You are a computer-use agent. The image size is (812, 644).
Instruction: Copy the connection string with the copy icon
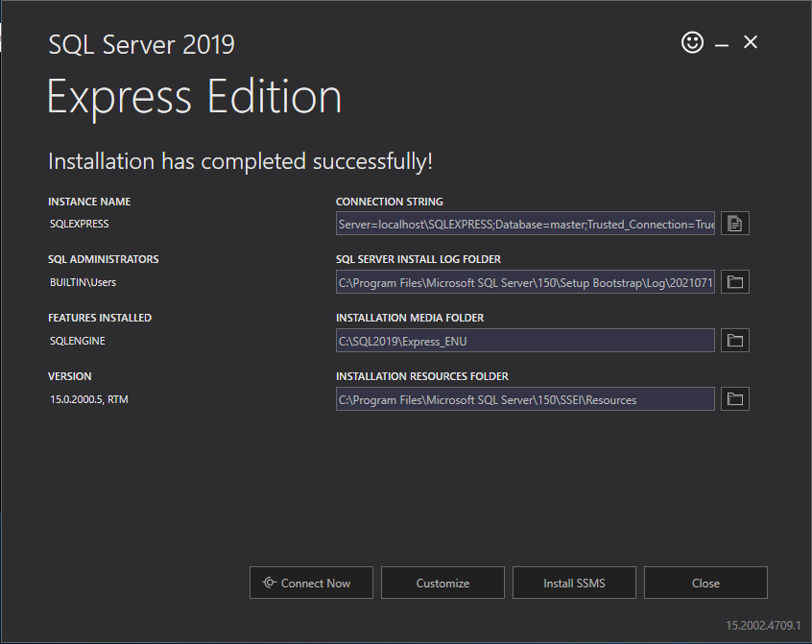(x=735, y=223)
